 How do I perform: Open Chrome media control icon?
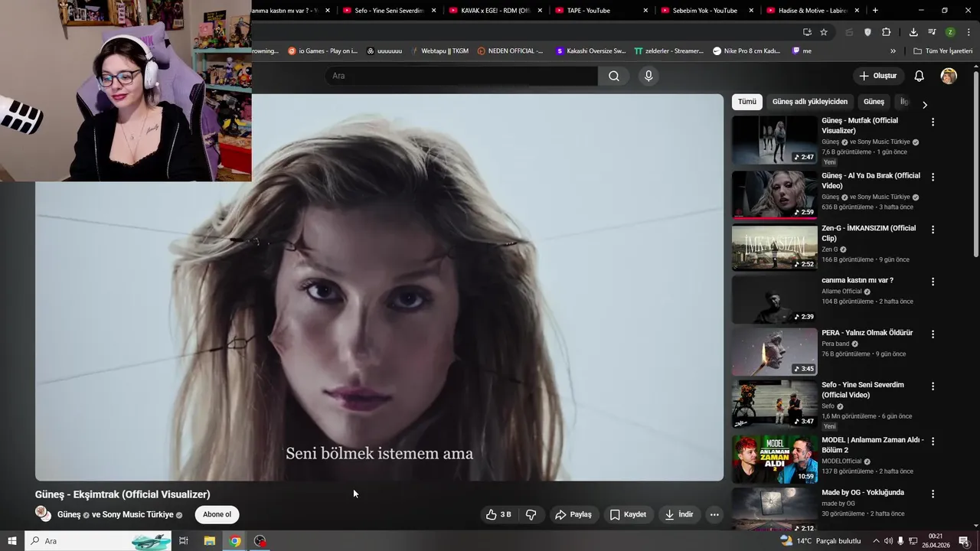(932, 32)
